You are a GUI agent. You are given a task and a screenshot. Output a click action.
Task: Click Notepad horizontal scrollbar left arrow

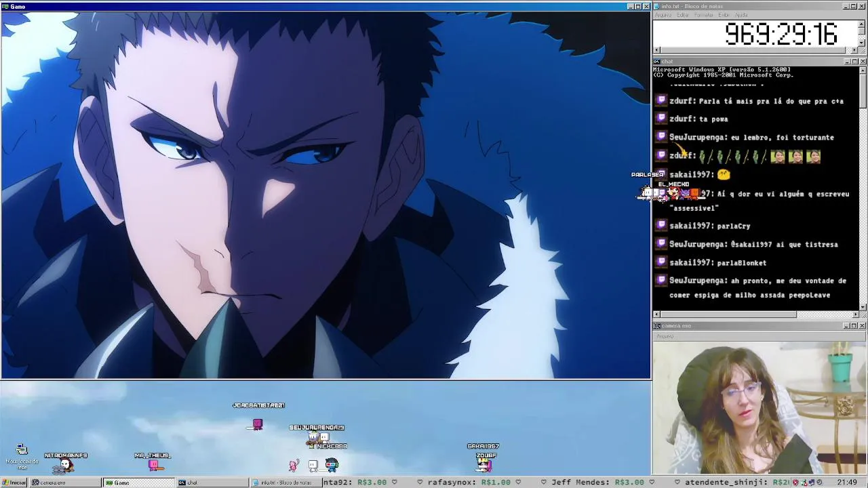click(656, 50)
